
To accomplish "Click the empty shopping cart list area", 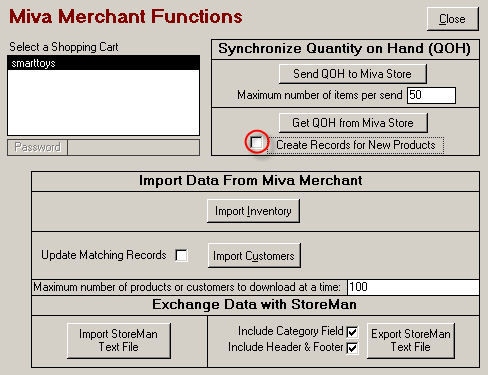I will tap(103, 102).
